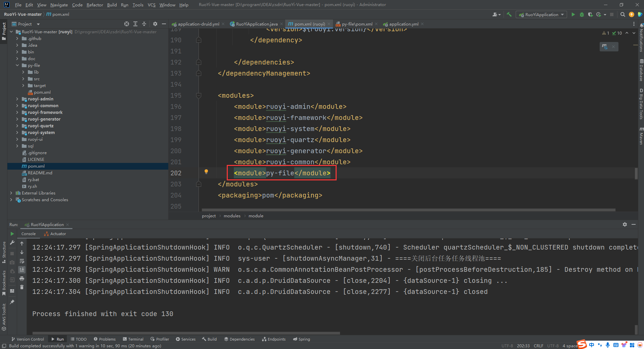Click Select Opened File target icon in Project panel
The image size is (644, 349).
(127, 24)
